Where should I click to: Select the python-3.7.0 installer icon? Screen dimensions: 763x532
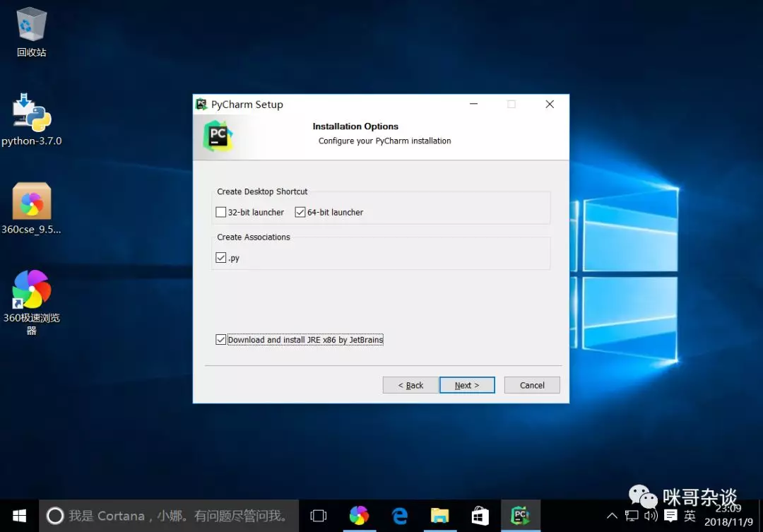[x=32, y=119]
